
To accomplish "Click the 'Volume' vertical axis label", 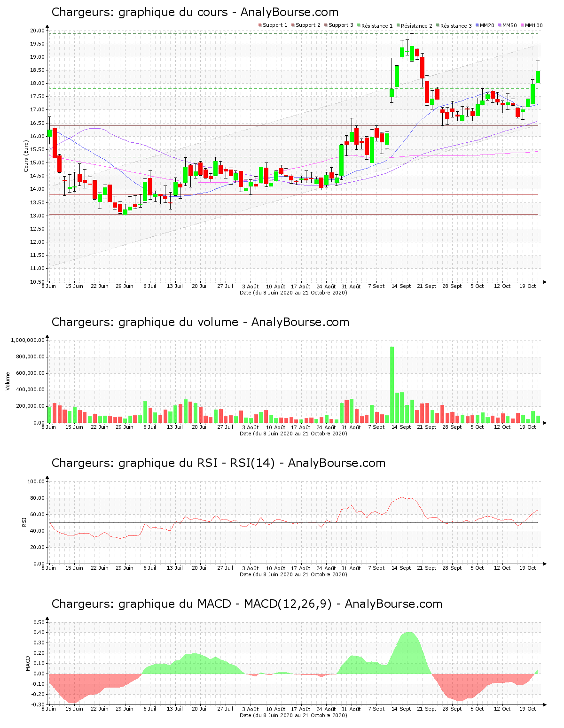I will (8, 381).
